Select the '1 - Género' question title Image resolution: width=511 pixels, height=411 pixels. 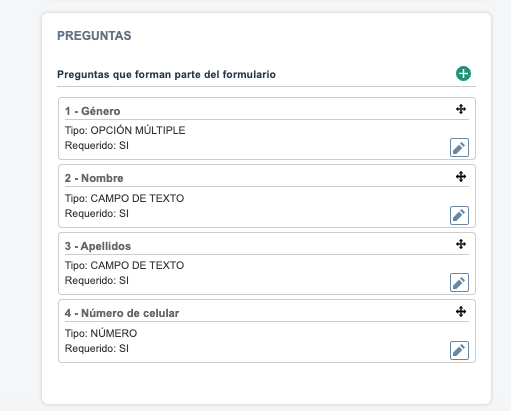pos(92,111)
